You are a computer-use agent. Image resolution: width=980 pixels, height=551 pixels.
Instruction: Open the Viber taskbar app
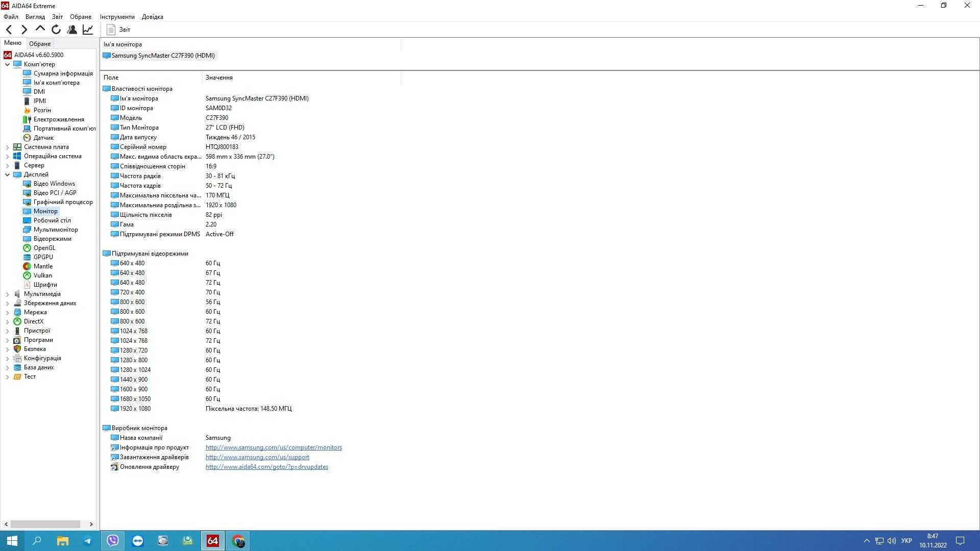tap(113, 541)
